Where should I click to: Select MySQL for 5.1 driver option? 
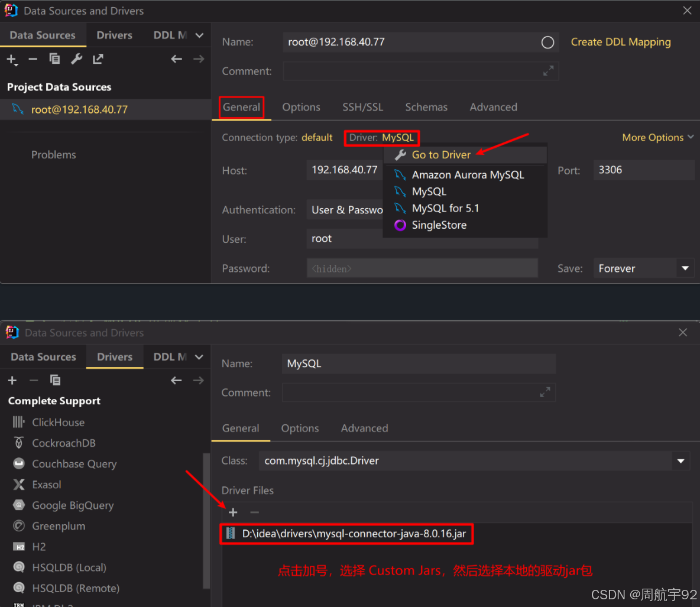pos(465,209)
